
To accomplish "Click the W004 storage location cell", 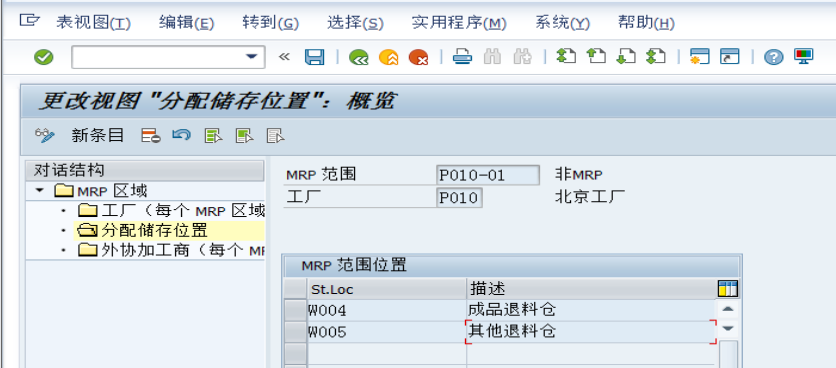I will pyautogui.click(x=387, y=310).
